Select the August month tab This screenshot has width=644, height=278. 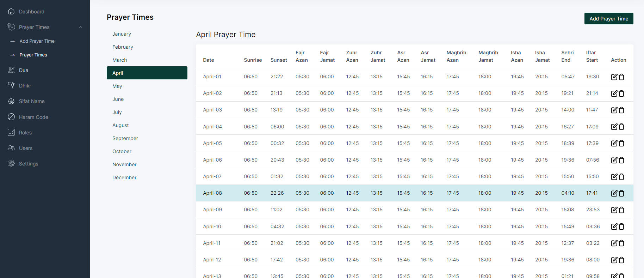point(147,125)
